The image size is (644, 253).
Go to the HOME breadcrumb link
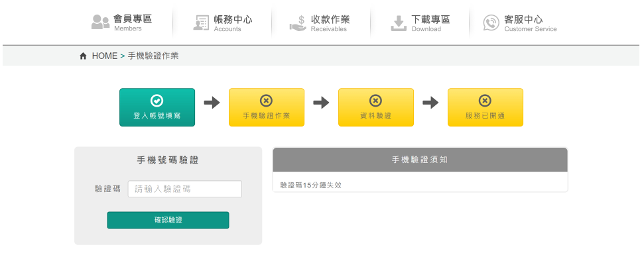pyautogui.click(x=104, y=56)
